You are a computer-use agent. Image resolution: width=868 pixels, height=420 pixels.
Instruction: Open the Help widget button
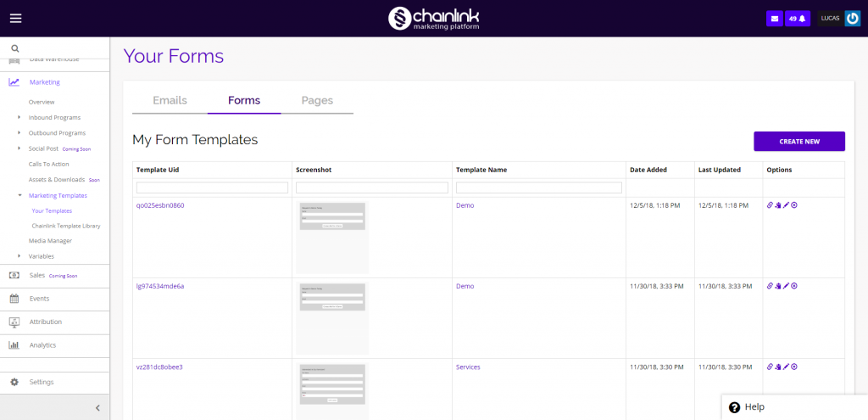click(x=795, y=407)
